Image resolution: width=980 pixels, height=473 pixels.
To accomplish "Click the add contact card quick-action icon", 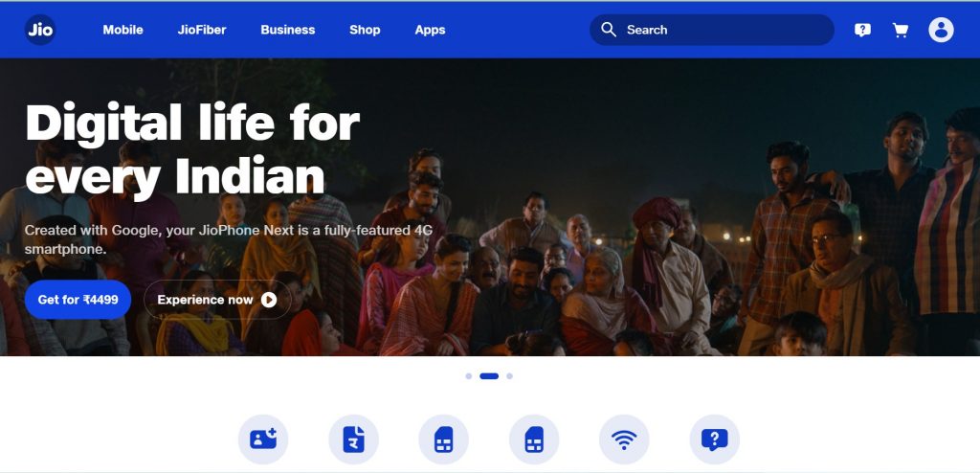I will click(263, 439).
